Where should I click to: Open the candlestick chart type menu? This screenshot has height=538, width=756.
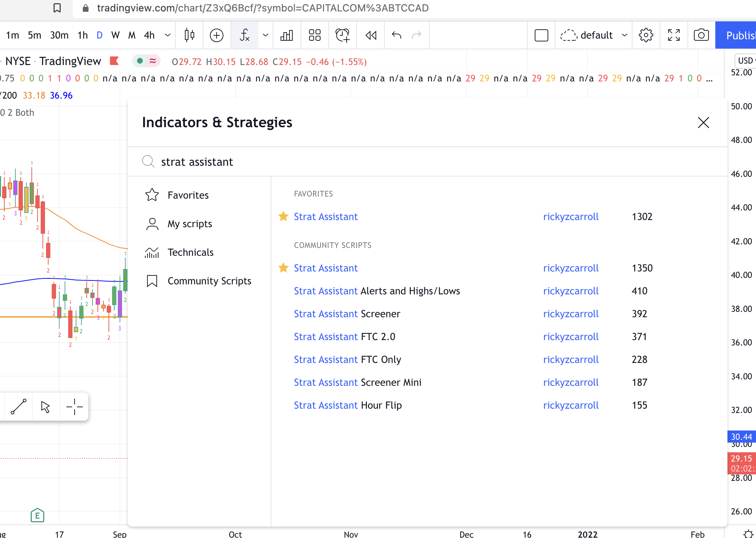190,35
